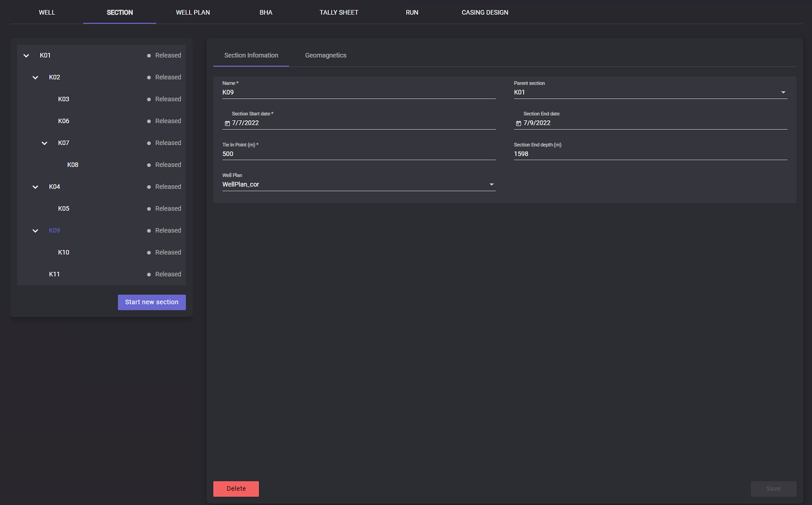The image size is (812, 505).
Task: Click calendar icon beside Section End date
Action: pyautogui.click(x=518, y=123)
